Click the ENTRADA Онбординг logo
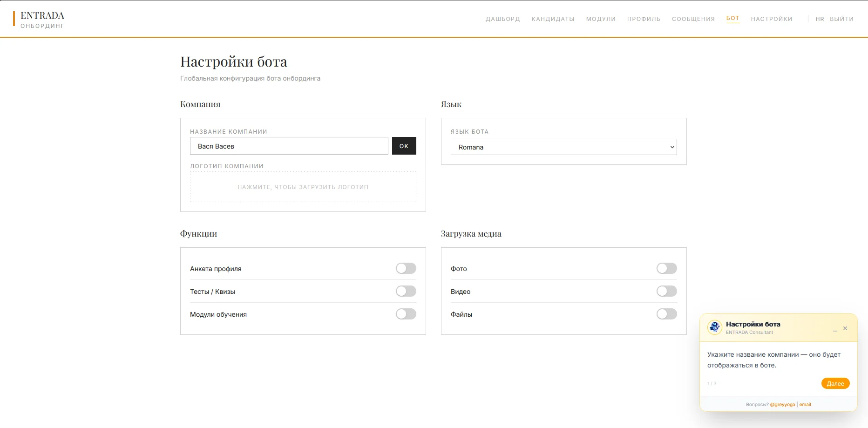The image size is (868, 428). pos(39,20)
